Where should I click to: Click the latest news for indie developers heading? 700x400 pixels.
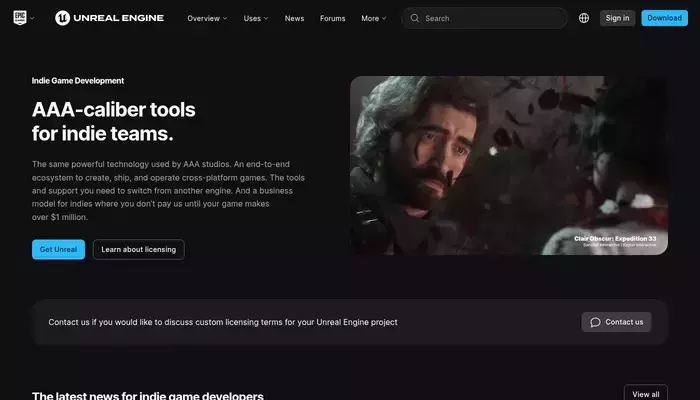click(x=148, y=396)
